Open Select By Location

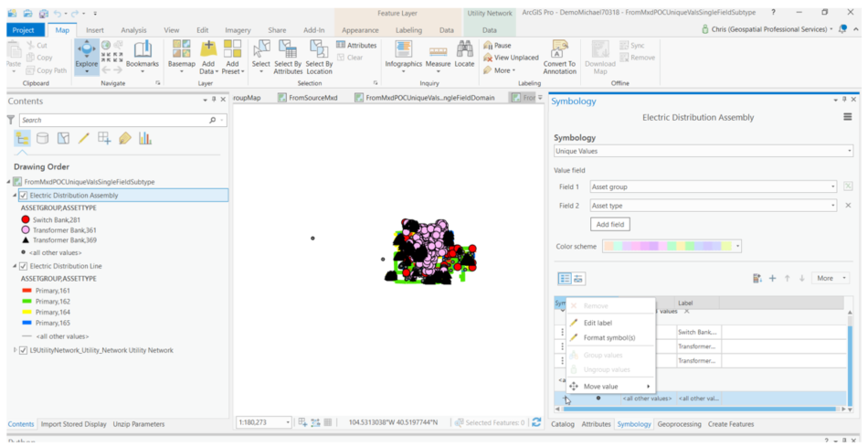[x=319, y=57]
